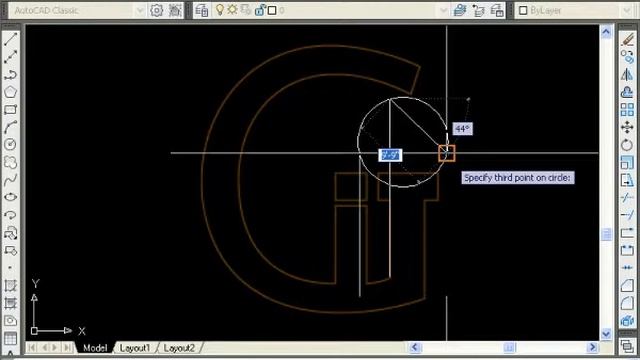Select the Scale tool
This screenshot has height=360, width=640.
coord(627,162)
